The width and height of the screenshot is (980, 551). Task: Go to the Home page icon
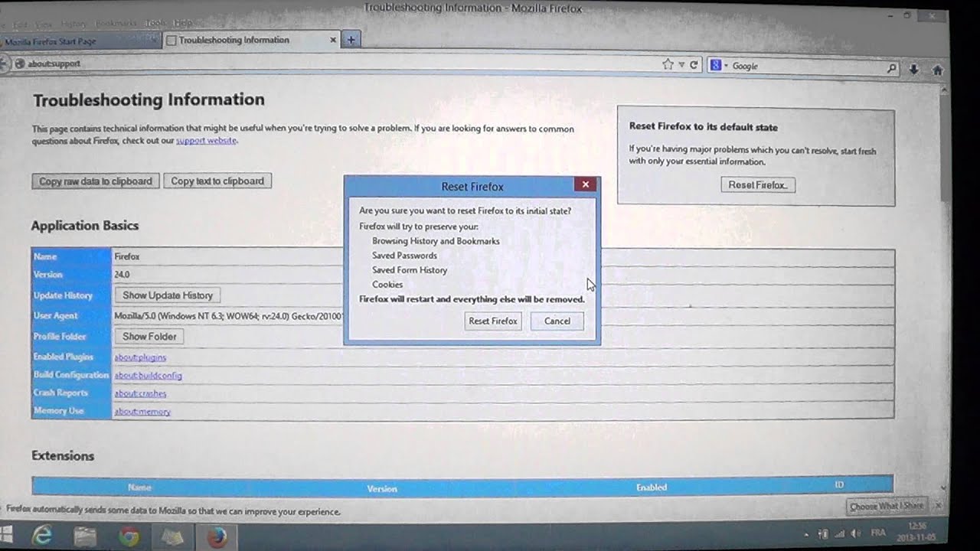937,70
